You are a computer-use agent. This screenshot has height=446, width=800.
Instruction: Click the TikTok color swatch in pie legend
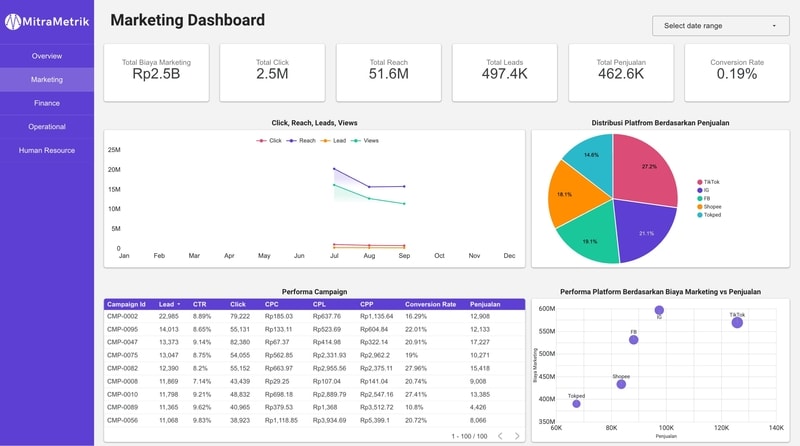[699, 182]
